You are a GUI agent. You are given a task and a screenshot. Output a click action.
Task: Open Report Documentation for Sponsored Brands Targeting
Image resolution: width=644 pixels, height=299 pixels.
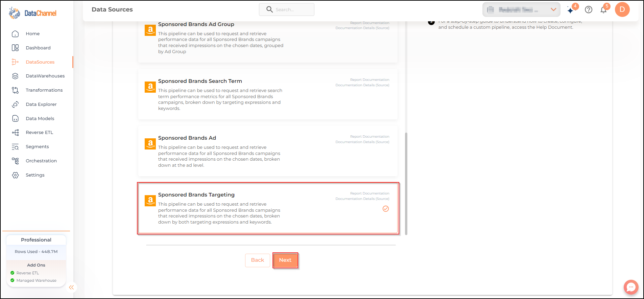tap(369, 193)
